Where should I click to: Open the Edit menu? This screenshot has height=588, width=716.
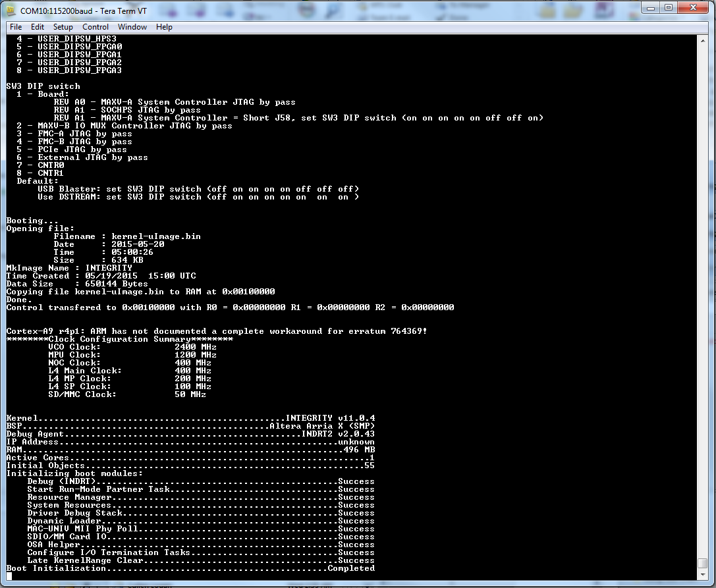[x=37, y=27]
